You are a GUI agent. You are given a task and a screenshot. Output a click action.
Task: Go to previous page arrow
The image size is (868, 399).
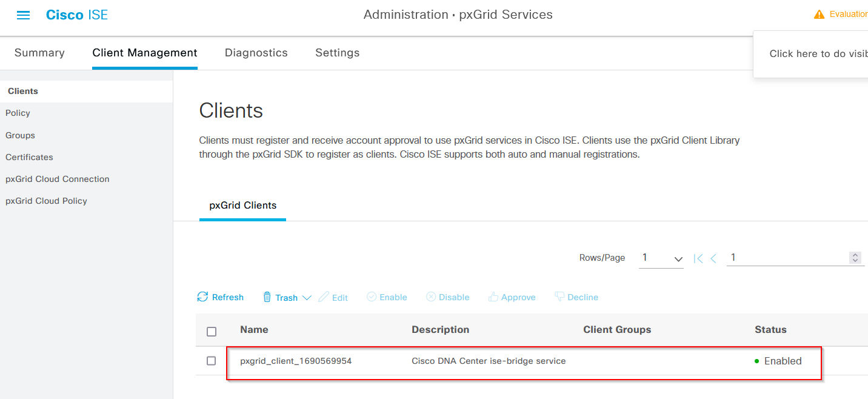coord(713,258)
